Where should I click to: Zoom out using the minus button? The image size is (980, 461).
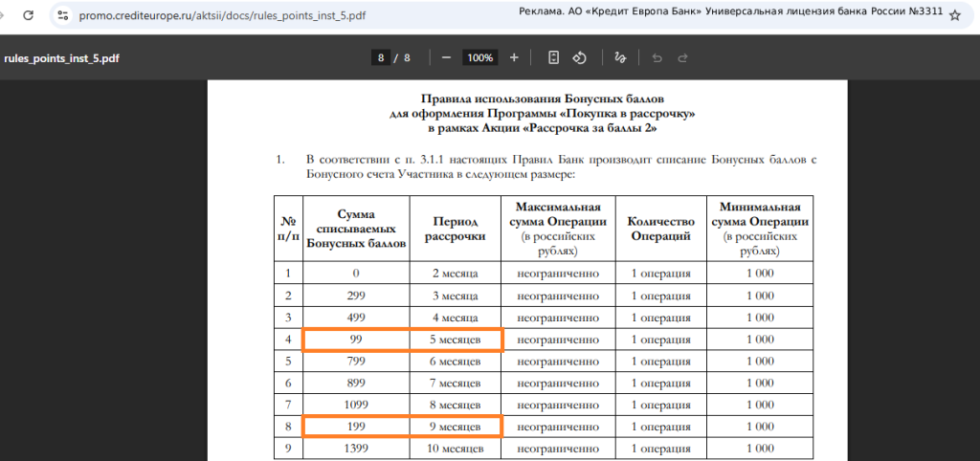click(x=446, y=57)
